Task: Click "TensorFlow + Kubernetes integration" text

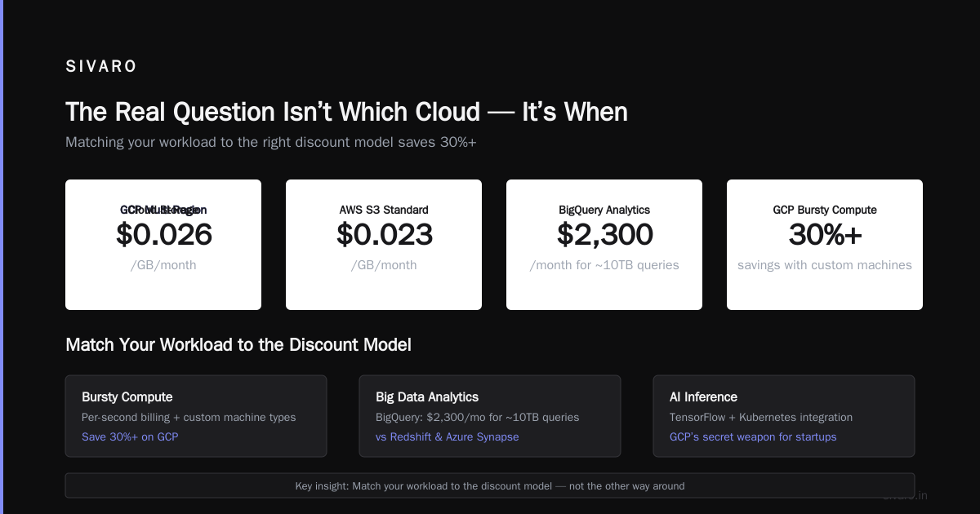Action: 761,417
